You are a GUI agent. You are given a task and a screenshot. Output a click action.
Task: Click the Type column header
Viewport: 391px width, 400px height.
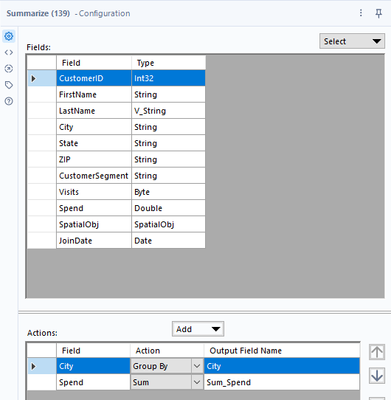(x=168, y=63)
